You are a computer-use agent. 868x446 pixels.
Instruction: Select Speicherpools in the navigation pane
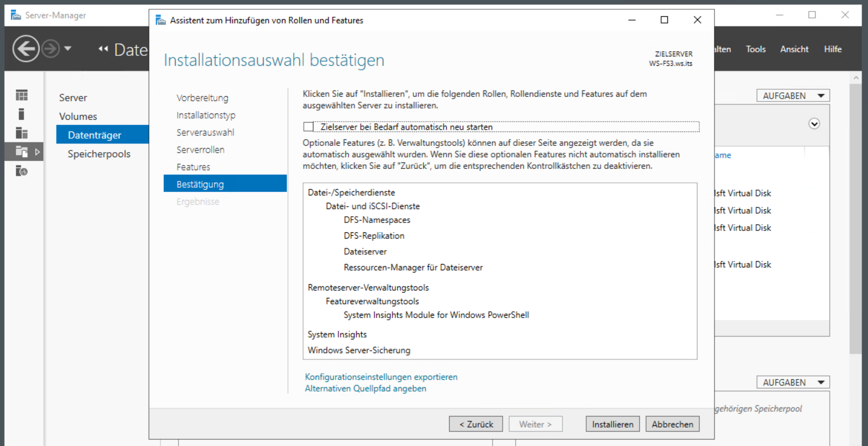point(99,154)
